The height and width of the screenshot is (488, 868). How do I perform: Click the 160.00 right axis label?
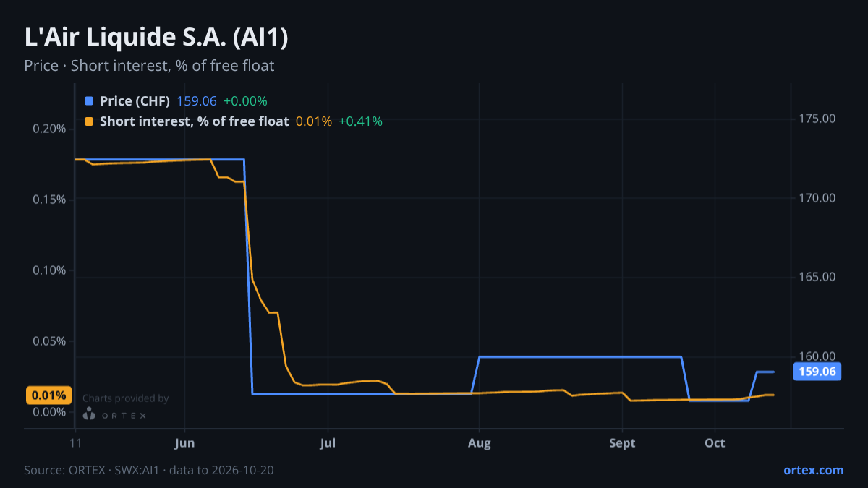pos(817,356)
